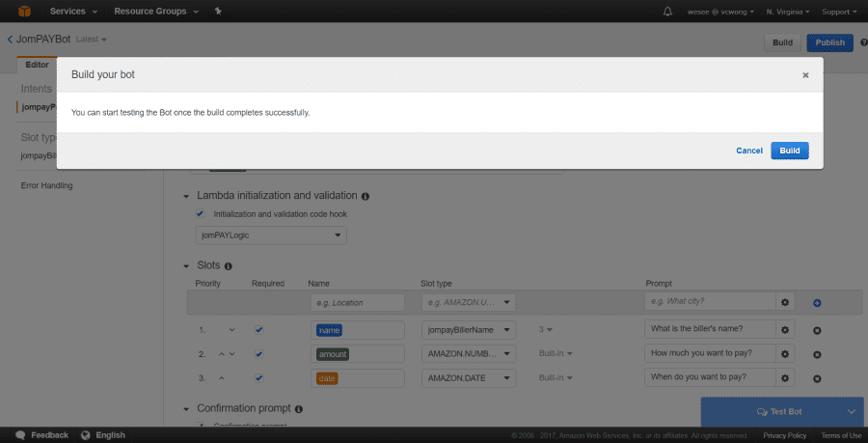868x443 pixels.
Task: Open the pin shortcuts star icon
Action: [218, 11]
